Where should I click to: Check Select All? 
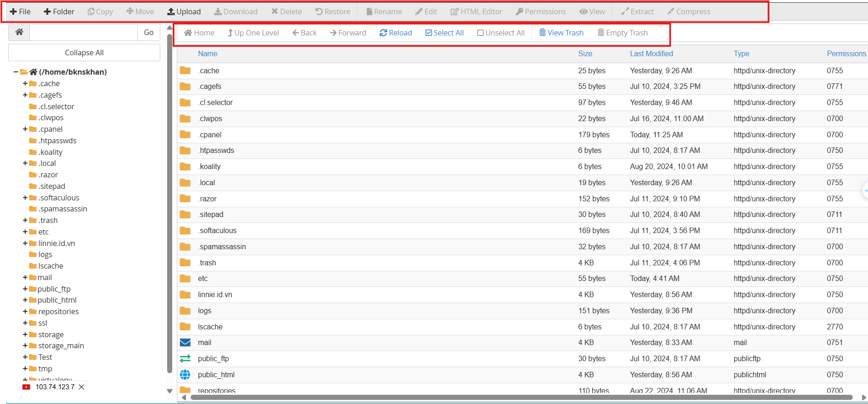tap(444, 33)
